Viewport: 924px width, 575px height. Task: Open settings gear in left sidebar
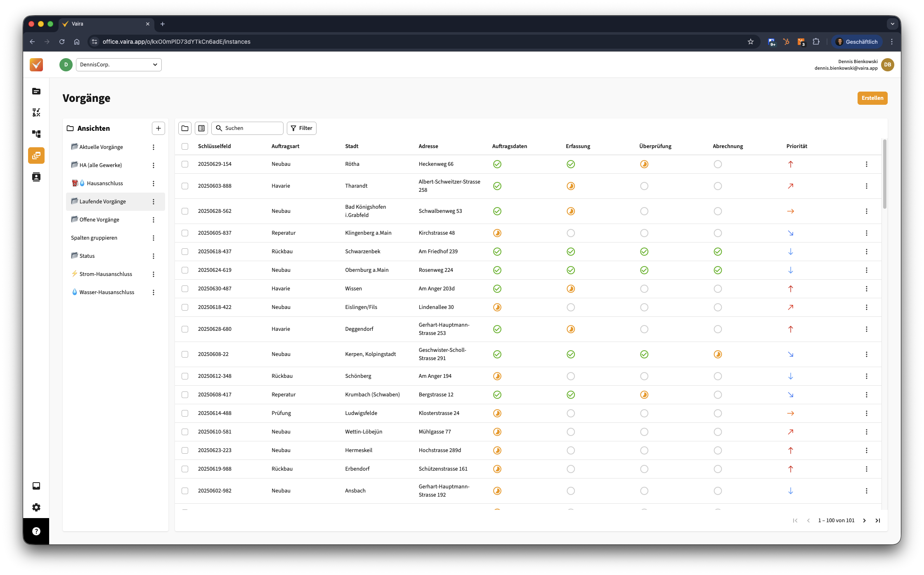[36, 507]
